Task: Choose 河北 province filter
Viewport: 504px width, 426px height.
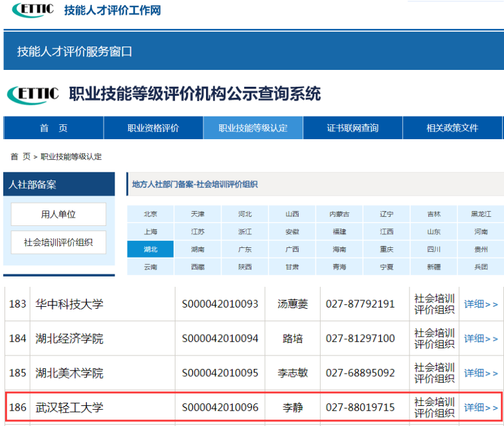Action: [245, 214]
